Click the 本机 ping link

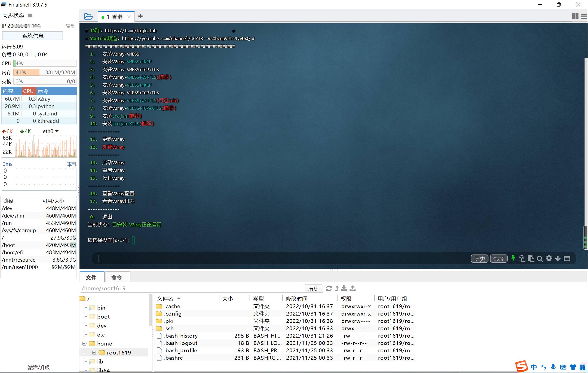click(72, 164)
